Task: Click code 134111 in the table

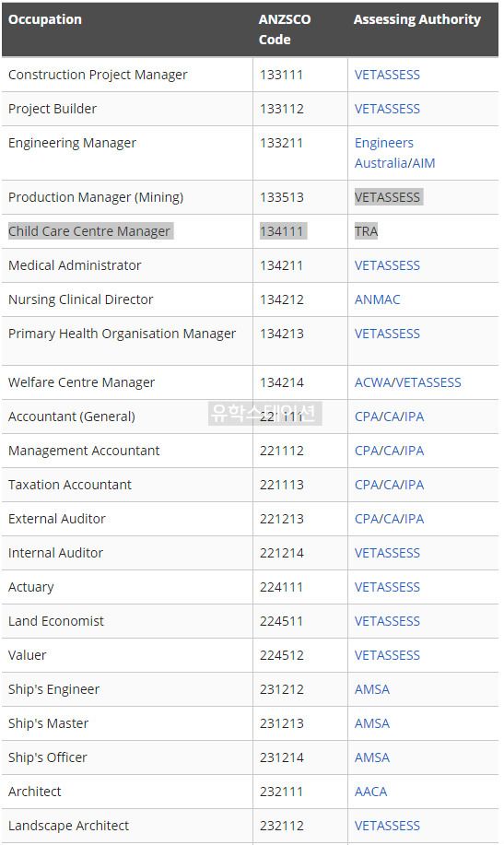Action: click(x=282, y=230)
